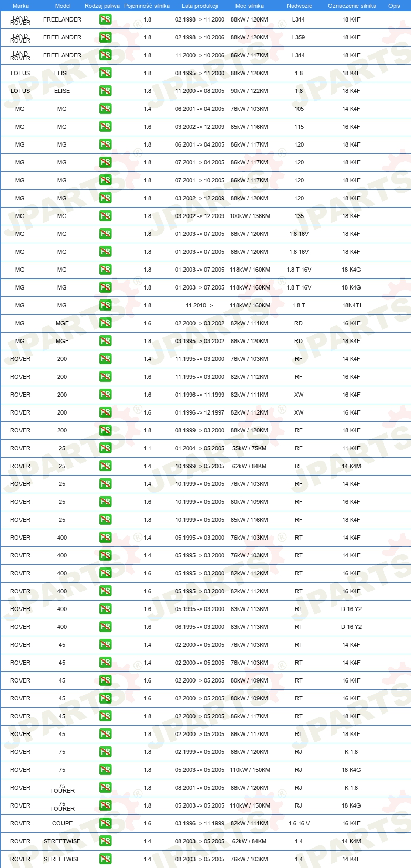Click fuel icon in ROVER 25 1.8 row
The height and width of the screenshot is (868, 411).
click(x=106, y=520)
